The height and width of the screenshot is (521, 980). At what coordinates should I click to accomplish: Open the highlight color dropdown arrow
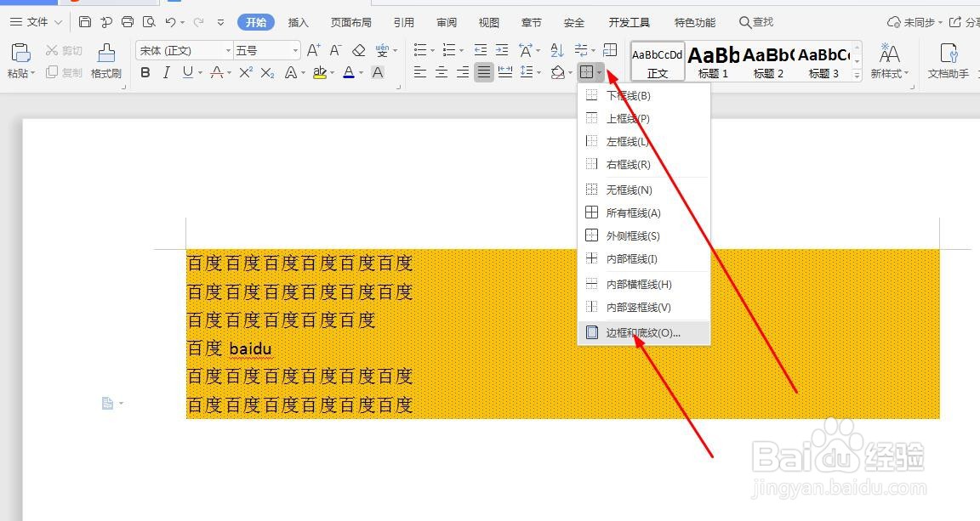point(332,72)
